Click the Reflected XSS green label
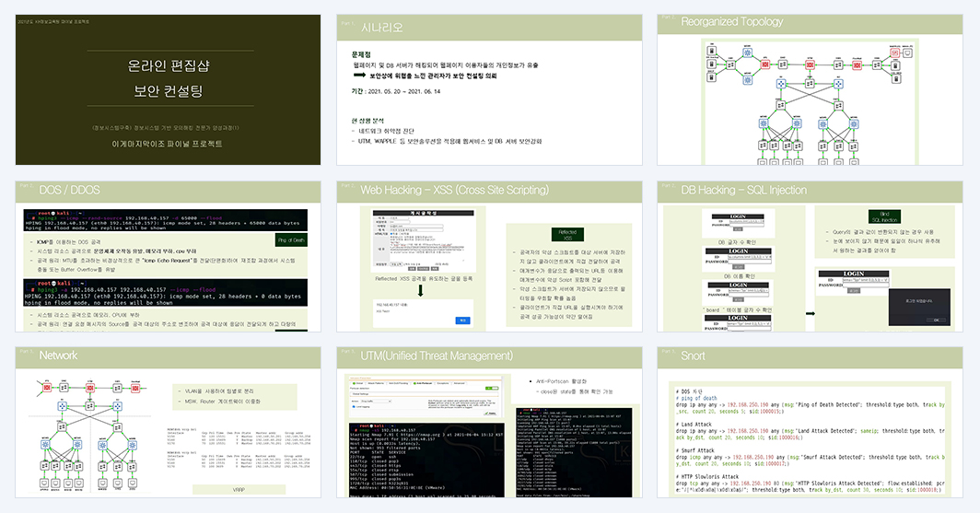 [567, 235]
